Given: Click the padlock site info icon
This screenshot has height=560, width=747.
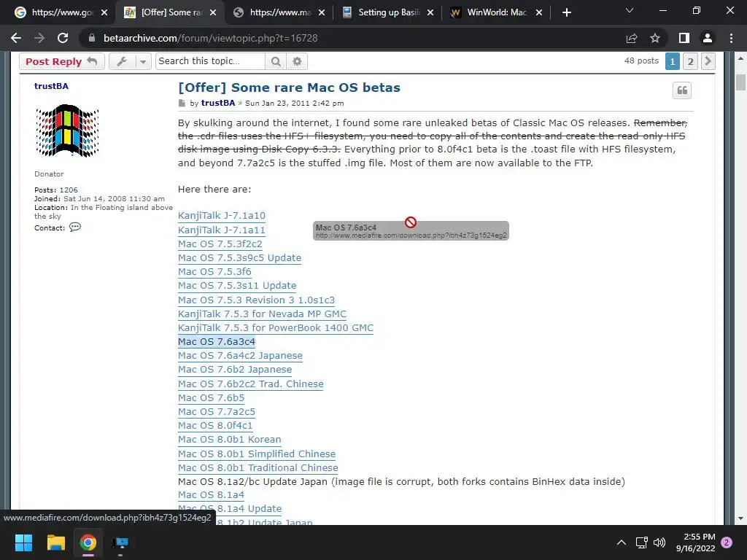Looking at the screenshot, I should coord(92,38).
